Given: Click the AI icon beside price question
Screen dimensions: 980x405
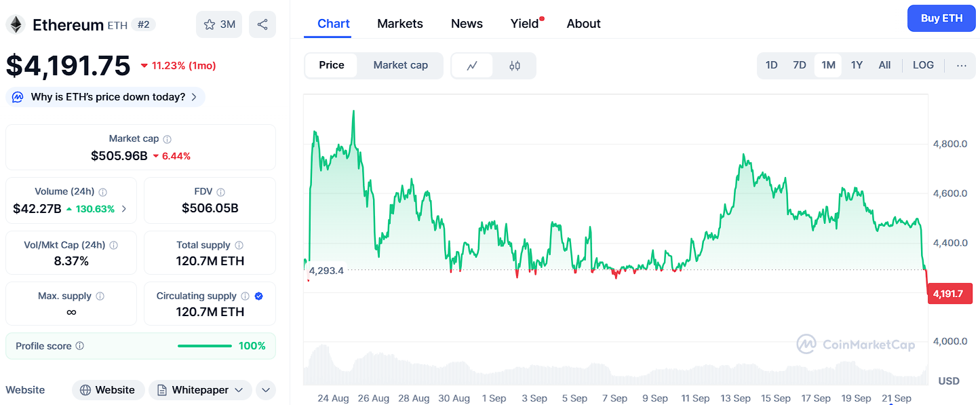Looking at the screenshot, I should pos(18,97).
